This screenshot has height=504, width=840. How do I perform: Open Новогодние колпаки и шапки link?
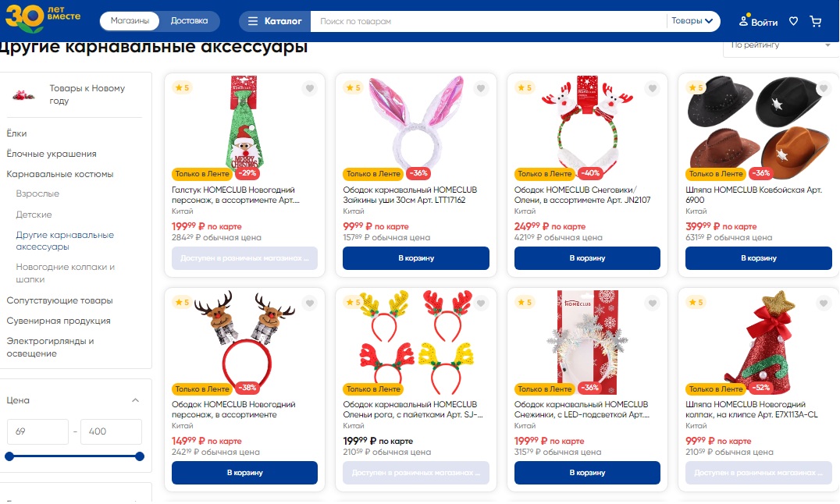(66, 273)
